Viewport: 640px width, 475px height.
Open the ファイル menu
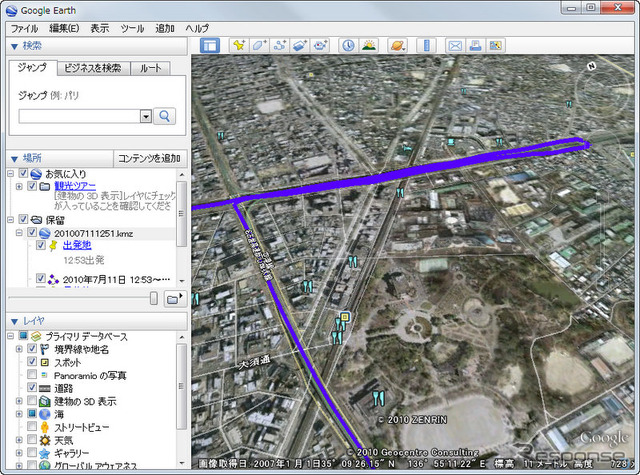pyautogui.click(x=24, y=28)
